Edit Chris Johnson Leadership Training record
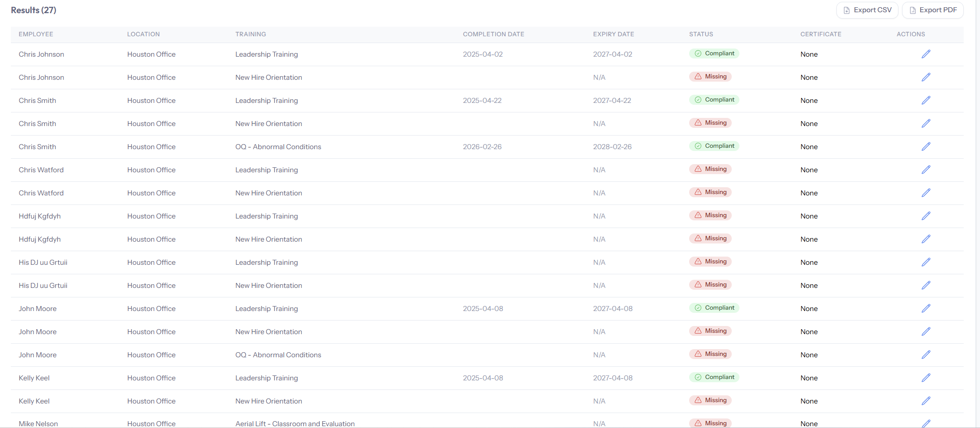Image resolution: width=980 pixels, height=428 pixels. pyautogui.click(x=926, y=54)
